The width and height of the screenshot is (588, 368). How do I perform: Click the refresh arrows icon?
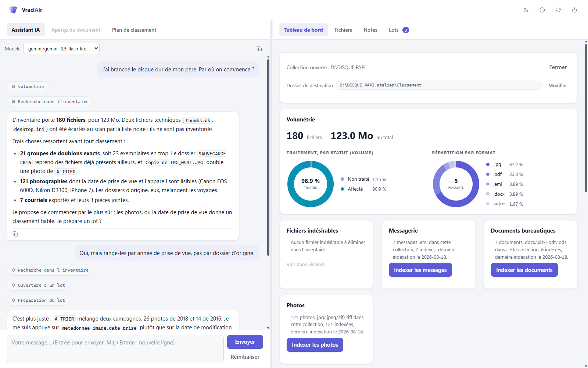558,10
